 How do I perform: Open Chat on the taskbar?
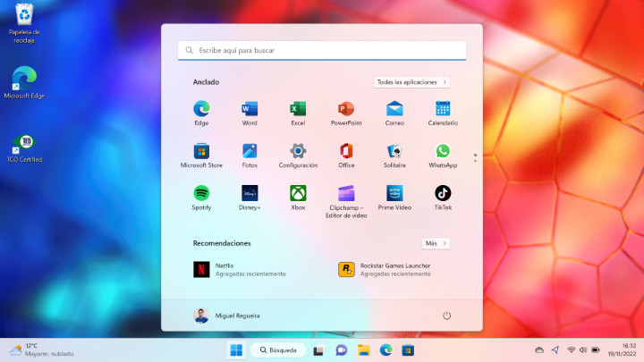coord(342,350)
